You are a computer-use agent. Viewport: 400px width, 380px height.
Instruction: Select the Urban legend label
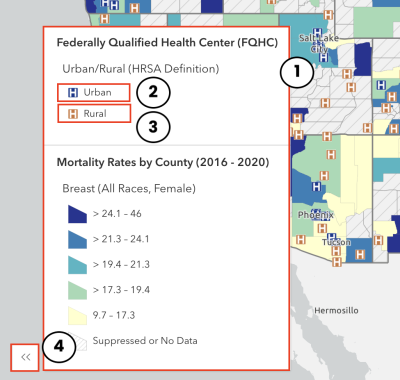tap(97, 92)
